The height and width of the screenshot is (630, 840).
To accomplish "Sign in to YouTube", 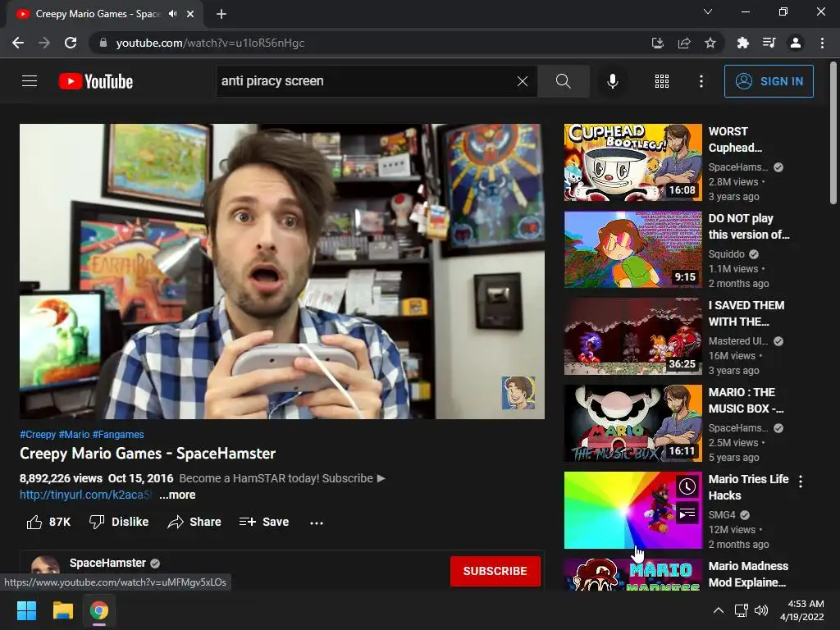I will tap(769, 81).
